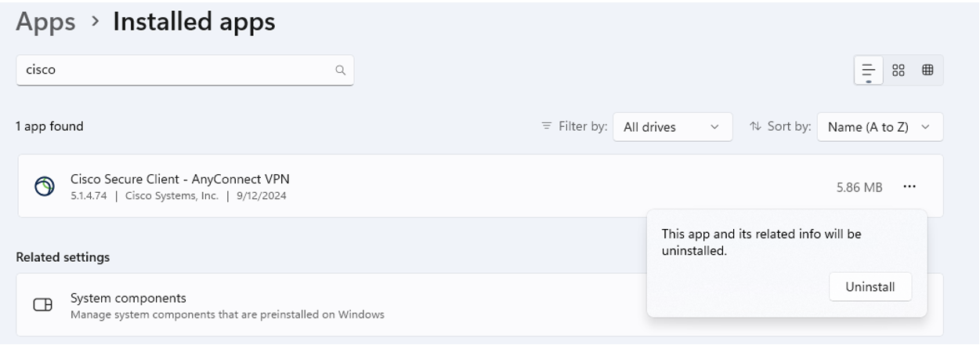The width and height of the screenshot is (980, 345).
Task: Click the '1 app found' result count
Action: click(49, 126)
